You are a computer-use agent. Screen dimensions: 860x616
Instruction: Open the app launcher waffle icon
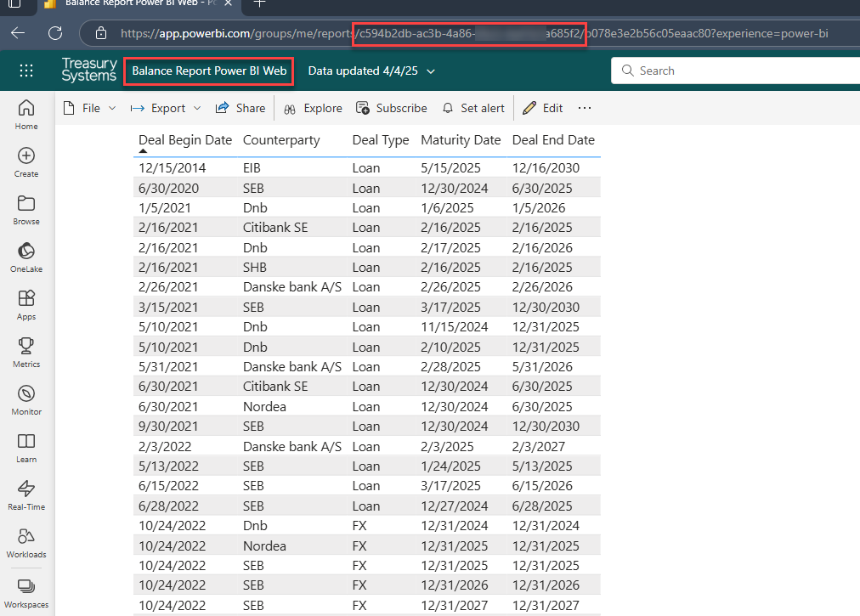pos(25,71)
